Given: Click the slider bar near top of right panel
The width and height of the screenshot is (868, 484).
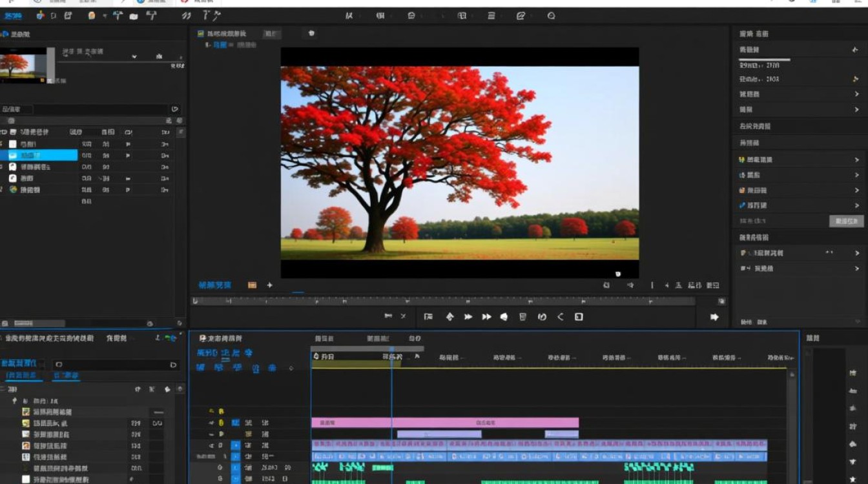Looking at the screenshot, I should click(x=765, y=60).
